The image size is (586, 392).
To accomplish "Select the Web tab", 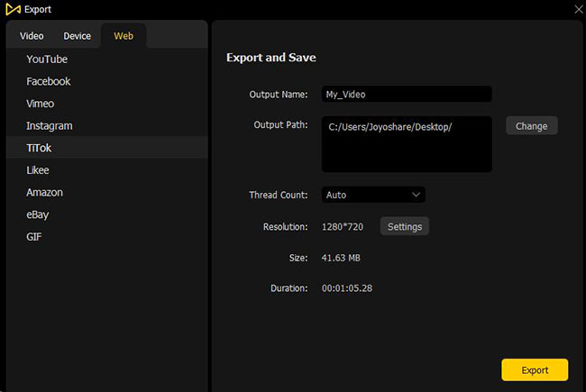I will pyautogui.click(x=124, y=36).
